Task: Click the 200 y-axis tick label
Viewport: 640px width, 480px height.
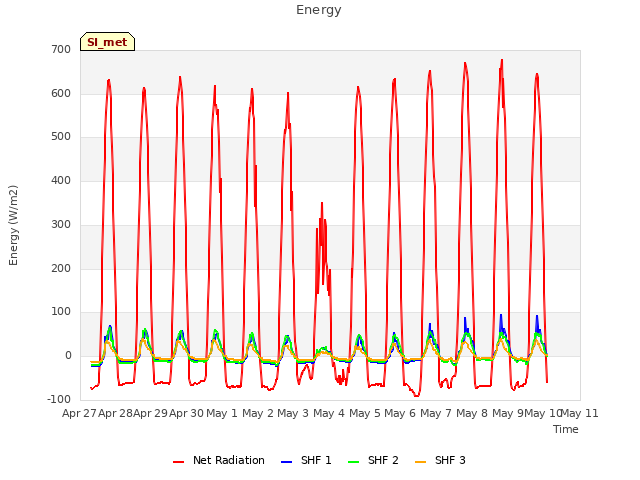Action: [x=61, y=269]
